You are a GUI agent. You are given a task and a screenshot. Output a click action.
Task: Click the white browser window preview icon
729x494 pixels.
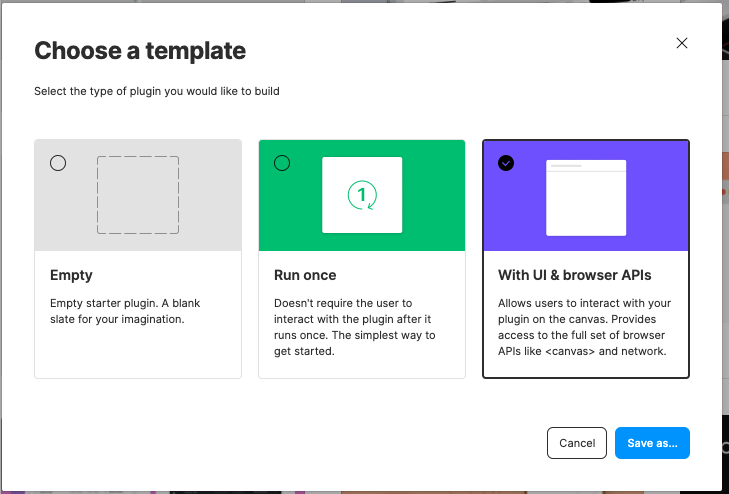click(x=586, y=197)
